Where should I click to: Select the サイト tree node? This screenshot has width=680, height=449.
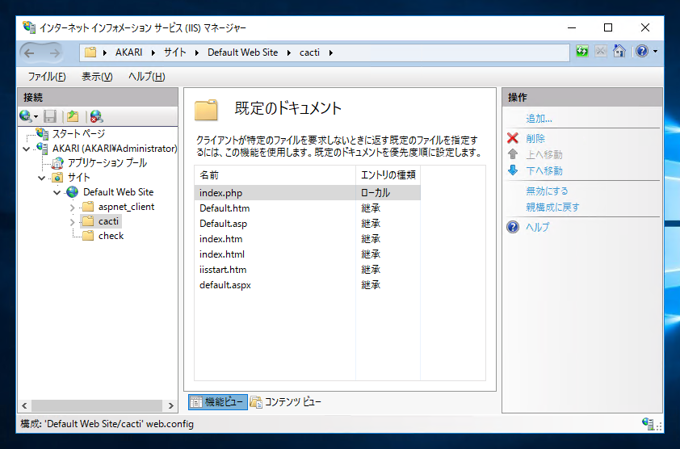[79, 177]
